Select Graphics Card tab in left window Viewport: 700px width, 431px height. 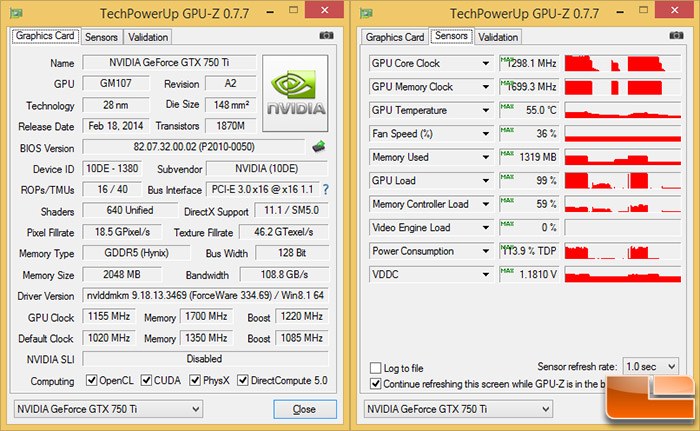pyautogui.click(x=45, y=36)
